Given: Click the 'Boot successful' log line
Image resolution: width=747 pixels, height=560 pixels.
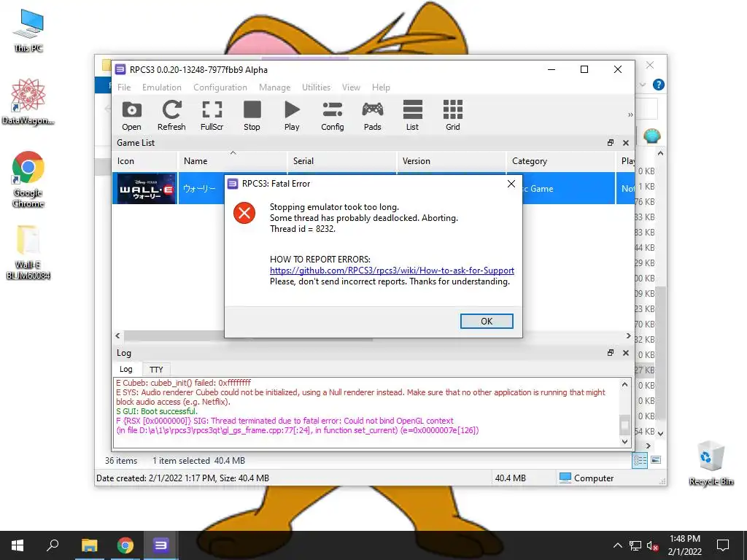Looking at the screenshot, I should 156,411.
